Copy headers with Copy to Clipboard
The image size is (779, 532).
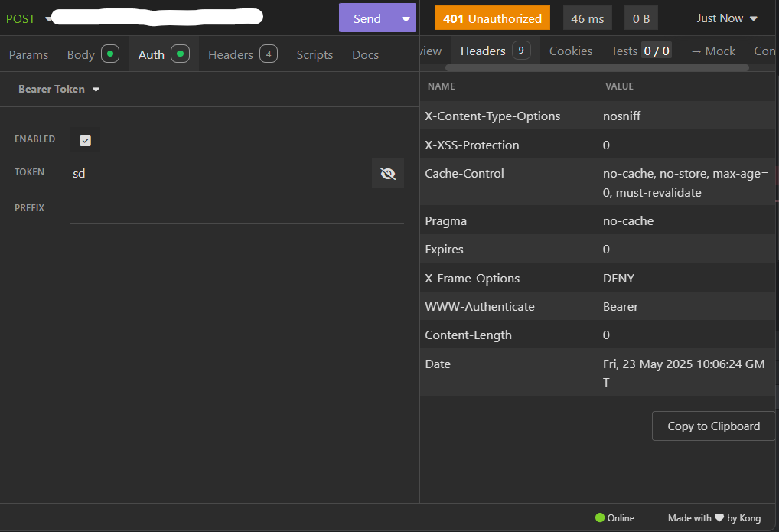click(x=713, y=426)
